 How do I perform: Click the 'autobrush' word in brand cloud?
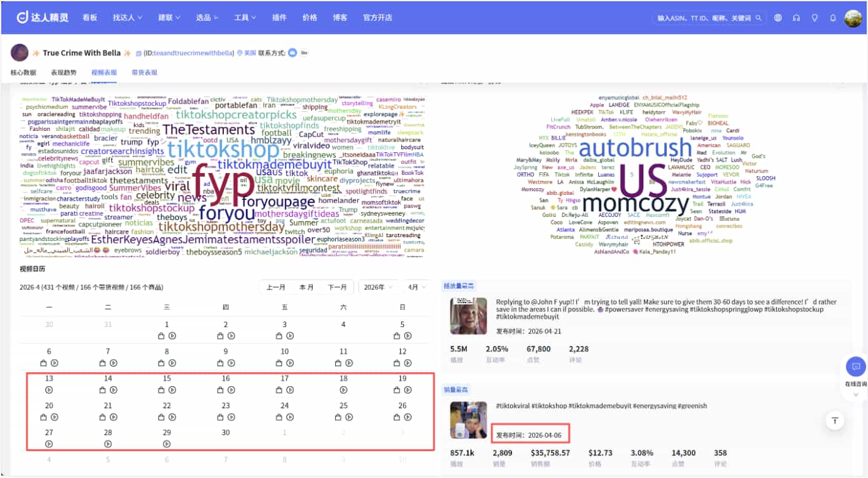tap(635, 148)
